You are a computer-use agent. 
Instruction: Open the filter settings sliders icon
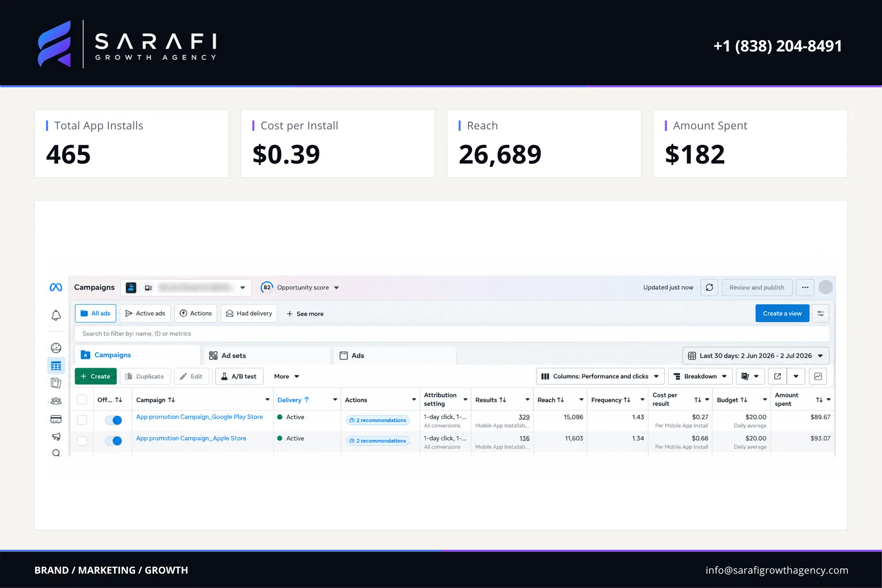821,314
